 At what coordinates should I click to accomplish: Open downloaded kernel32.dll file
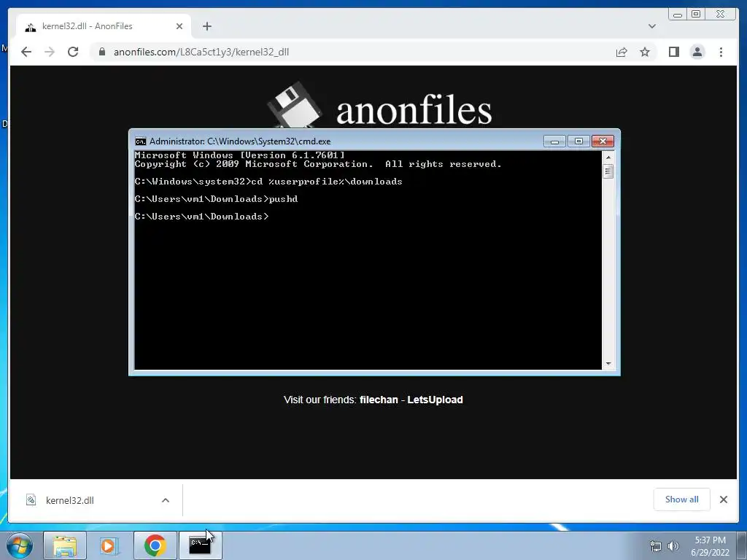69,500
